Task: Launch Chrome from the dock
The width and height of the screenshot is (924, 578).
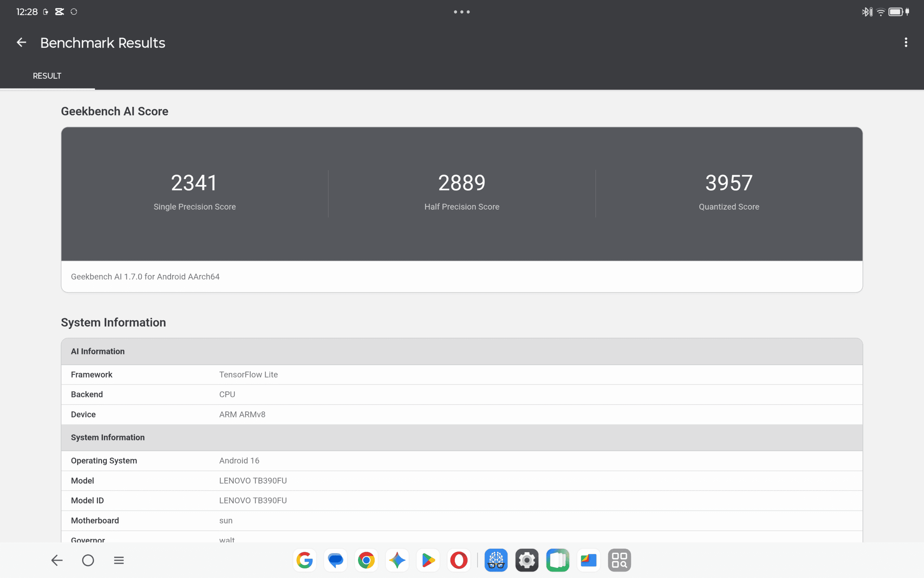Action: [366, 560]
